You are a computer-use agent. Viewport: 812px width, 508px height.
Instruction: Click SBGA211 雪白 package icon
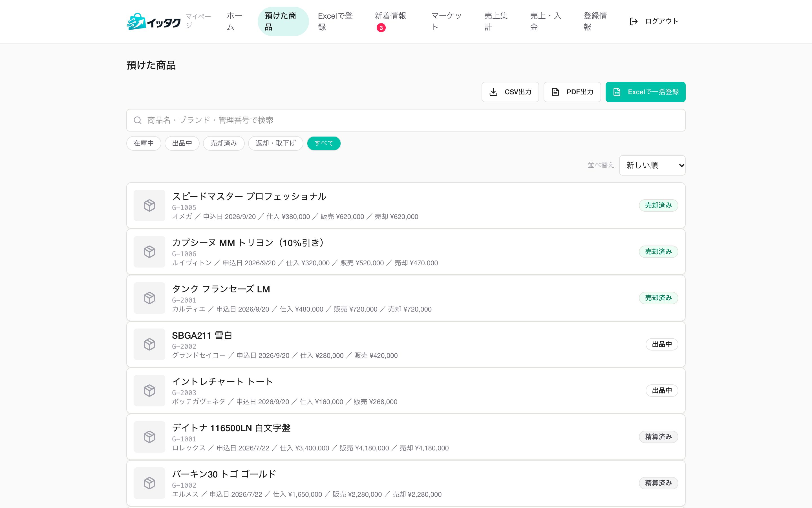(x=149, y=344)
